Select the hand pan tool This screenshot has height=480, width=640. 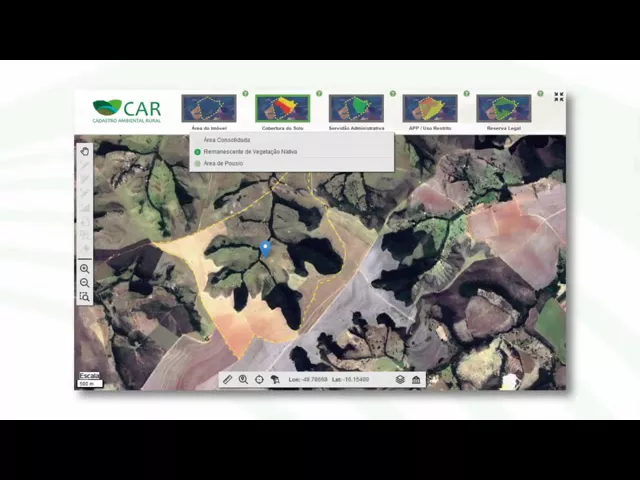pyautogui.click(x=84, y=151)
